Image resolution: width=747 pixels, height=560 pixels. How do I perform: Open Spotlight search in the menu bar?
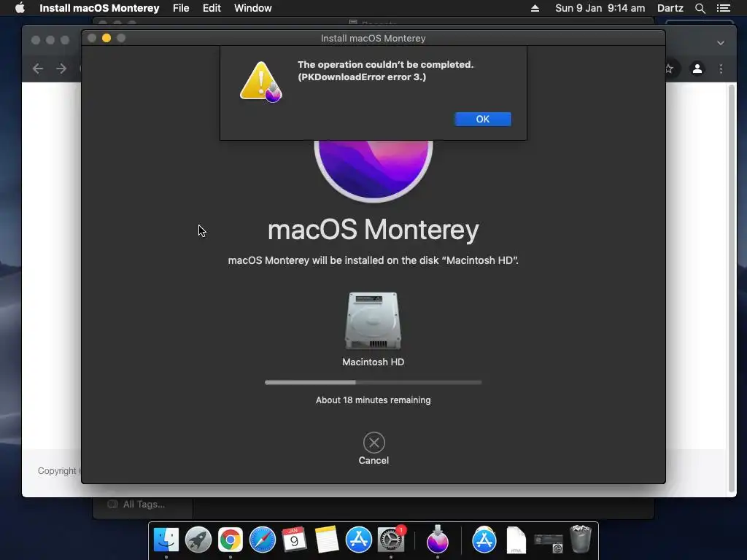(x=700, y=8)
